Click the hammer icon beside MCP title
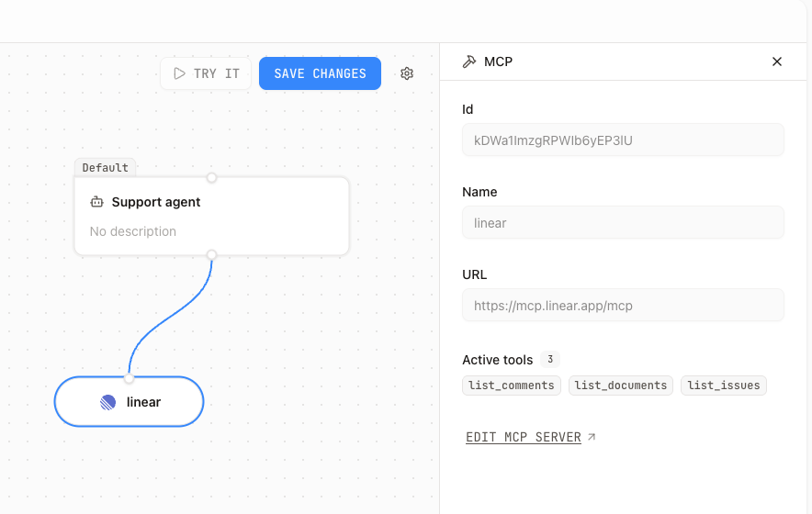The height and width of the screenshot is (514, 812). 469,61
